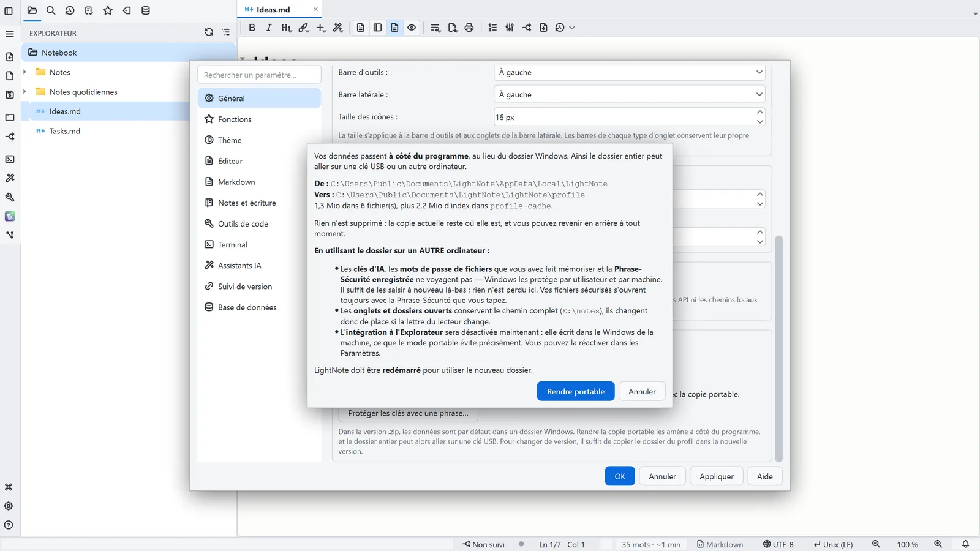The height and width of the screenshot is (551, 980).
Task: Open the help icon at the sidebar bottom
Action: 9,525
